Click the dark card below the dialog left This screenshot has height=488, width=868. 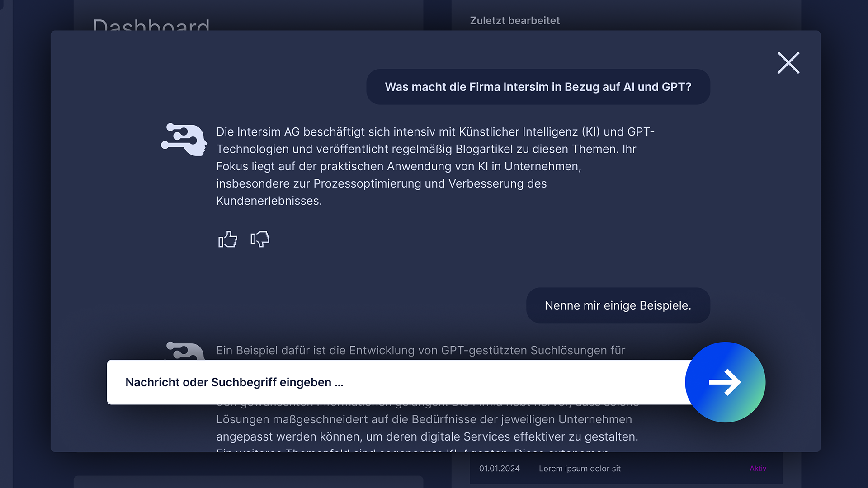(x=248, y=481)
